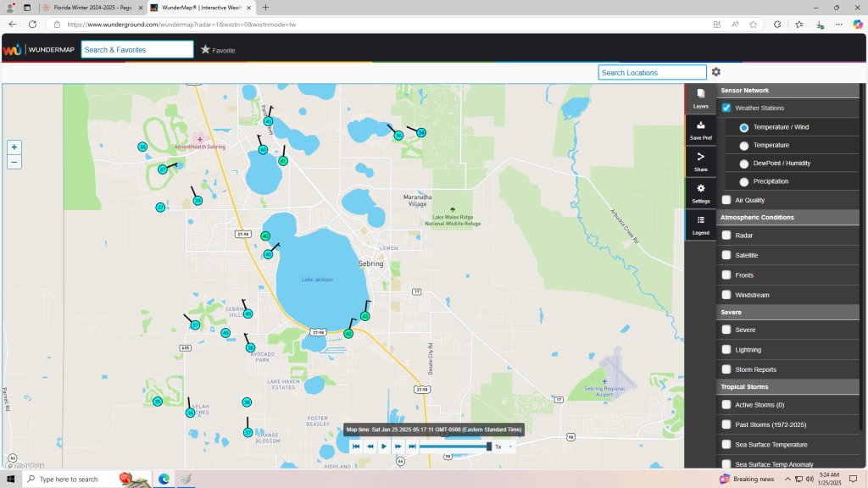
Task: Open the Layers panel icon
Action: (700, 98)
